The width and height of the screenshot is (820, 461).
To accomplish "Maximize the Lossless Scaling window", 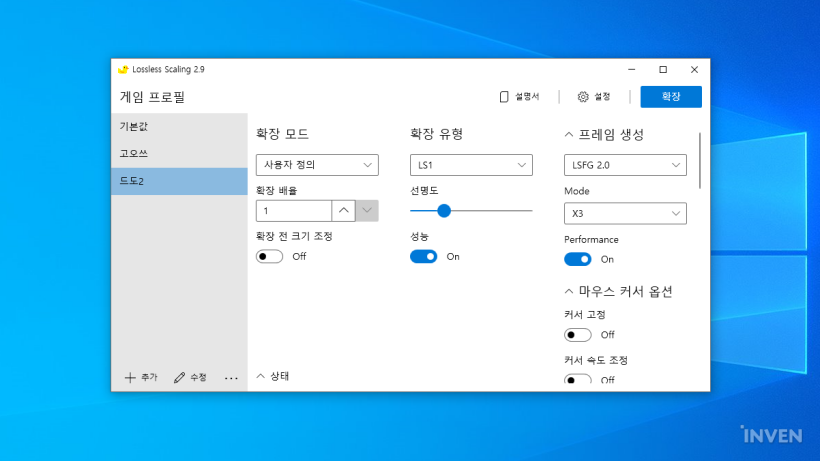I will coord(663,70).
